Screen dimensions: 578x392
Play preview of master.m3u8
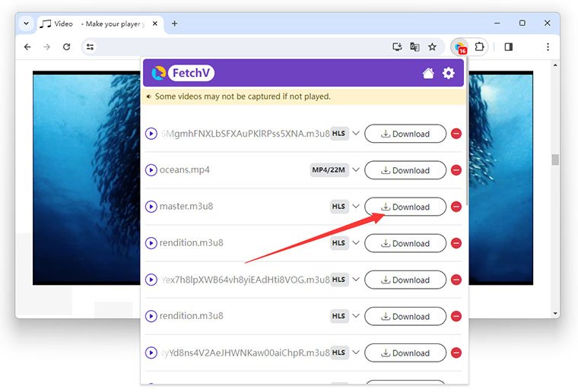pos(151,207)
